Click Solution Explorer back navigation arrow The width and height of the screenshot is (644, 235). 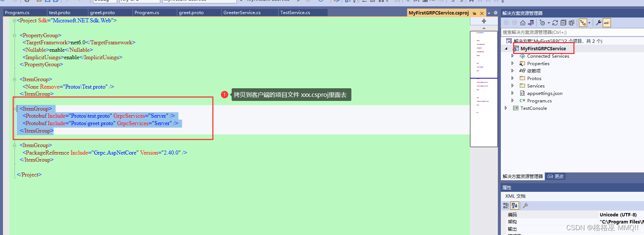pos(506,23)
